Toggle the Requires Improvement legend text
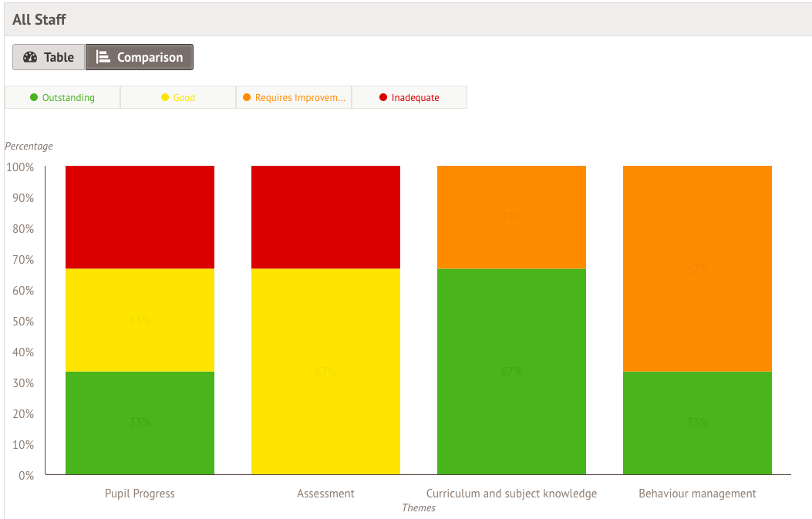This screenshot has height=519, width=812. coord(300,98)
